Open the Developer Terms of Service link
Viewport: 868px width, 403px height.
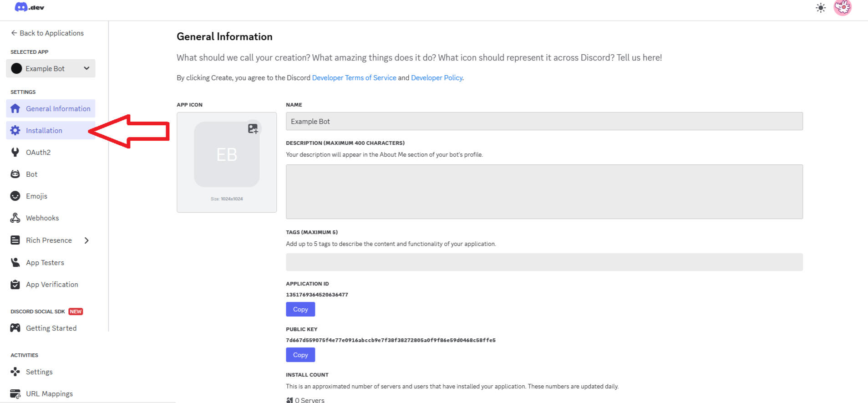(354, 78)
